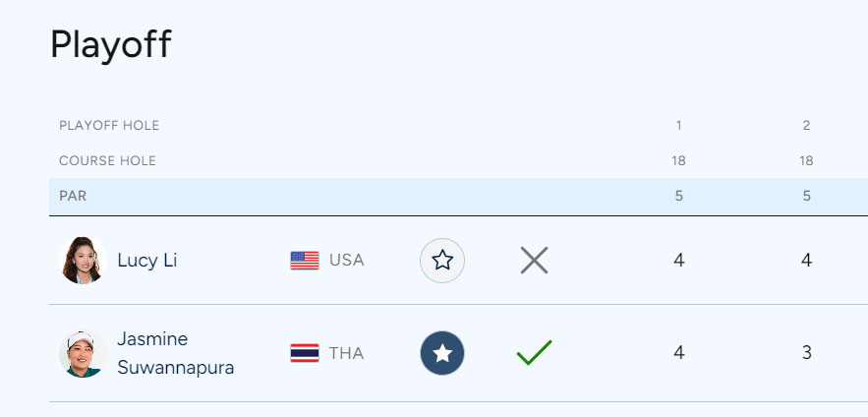The width and height of the screenshot is (868, 417).
Task: Unfavorite Jasmine Suwannapura via filled star
Action: click(442, 353)
